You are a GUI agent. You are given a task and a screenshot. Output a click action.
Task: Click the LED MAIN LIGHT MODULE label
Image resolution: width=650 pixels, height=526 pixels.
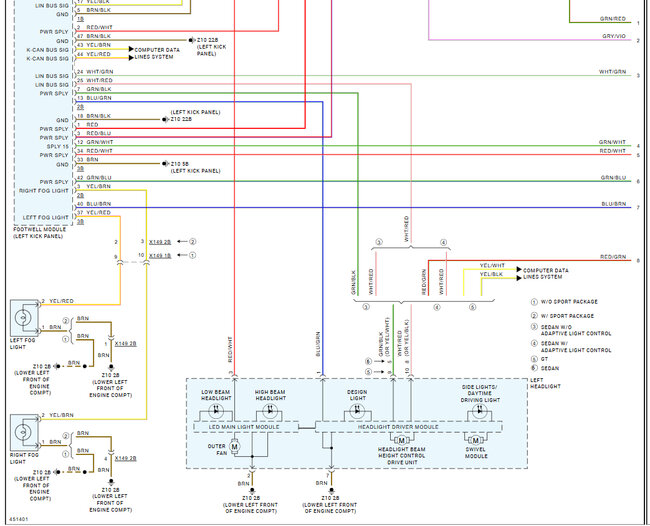pos(244,427)
